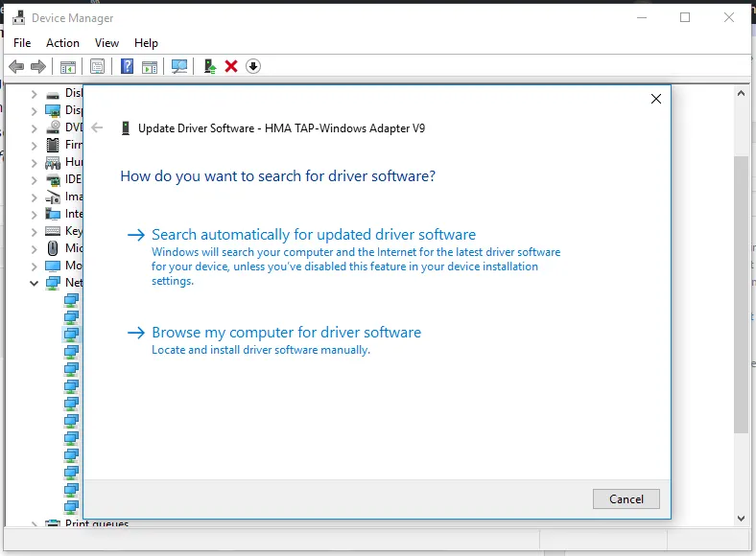Image resolution: width=756 pixels, height=556 pixels.
Task: Expand the Disk drives tree node
Action: (x=34, y=94)
